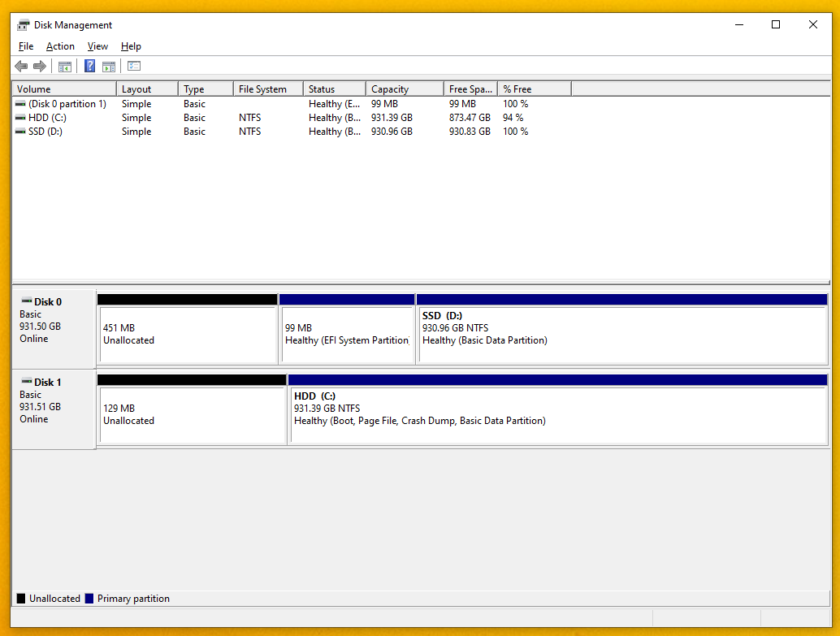The width and height of the screenshot is (840, 636).
Task: Close the Disk Management window
Action: pyautogui.click(x=812, y=24)
